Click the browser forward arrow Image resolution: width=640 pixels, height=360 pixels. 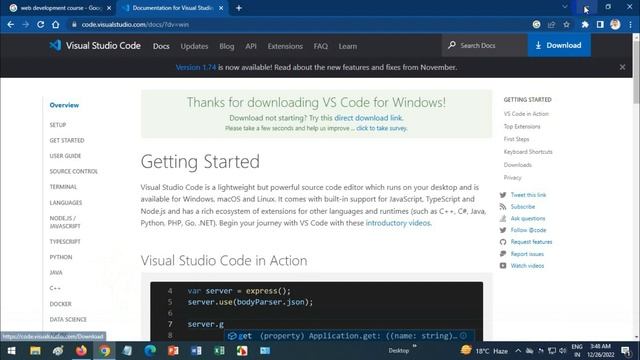point(25,24)
